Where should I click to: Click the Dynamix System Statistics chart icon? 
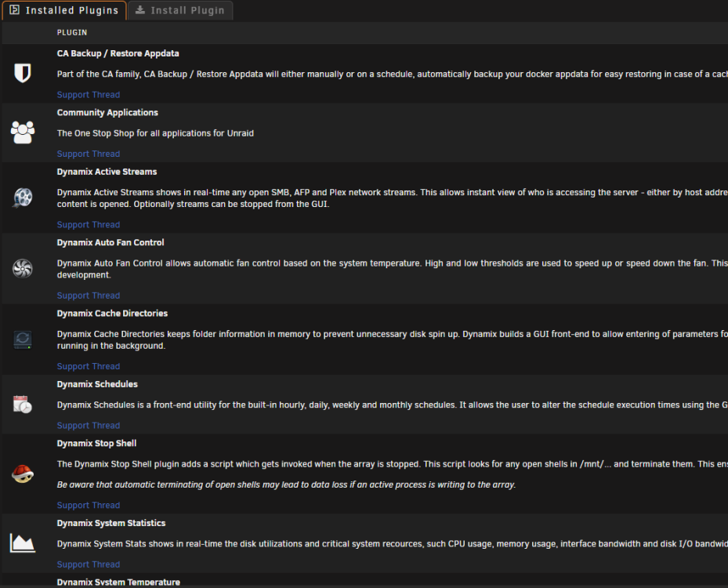coord(22,543)
